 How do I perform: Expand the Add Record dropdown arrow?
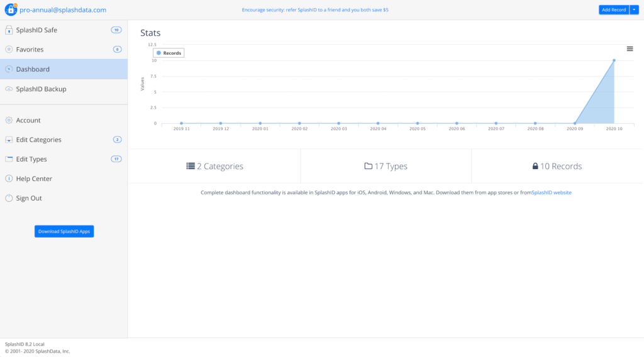click(634, 10)
